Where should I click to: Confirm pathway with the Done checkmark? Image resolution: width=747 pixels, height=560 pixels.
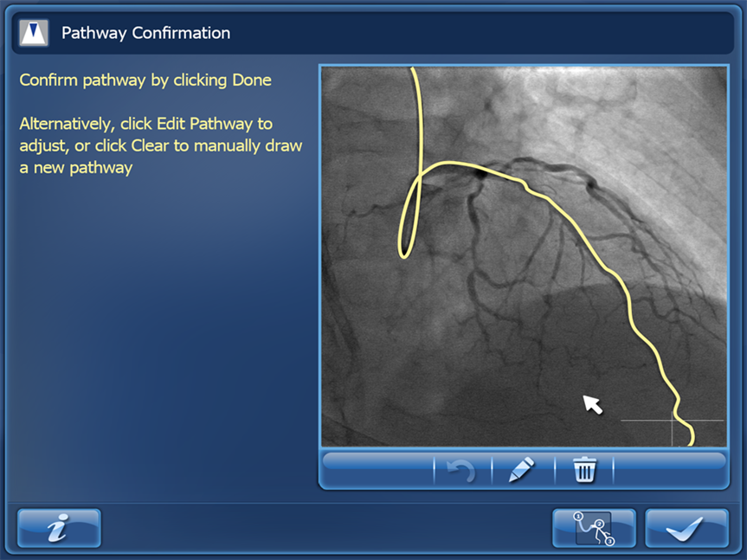(686, 528)
